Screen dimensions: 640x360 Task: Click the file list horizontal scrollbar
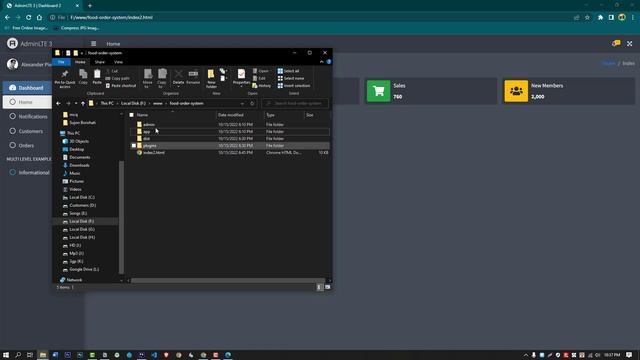[228, 280]
